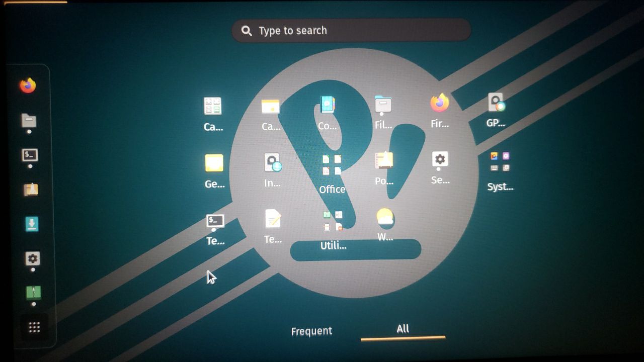The height and width of the screenshot is (362, 644).
Task: Click the teal download-arrow dock icon
Action: tap(32, 224)
